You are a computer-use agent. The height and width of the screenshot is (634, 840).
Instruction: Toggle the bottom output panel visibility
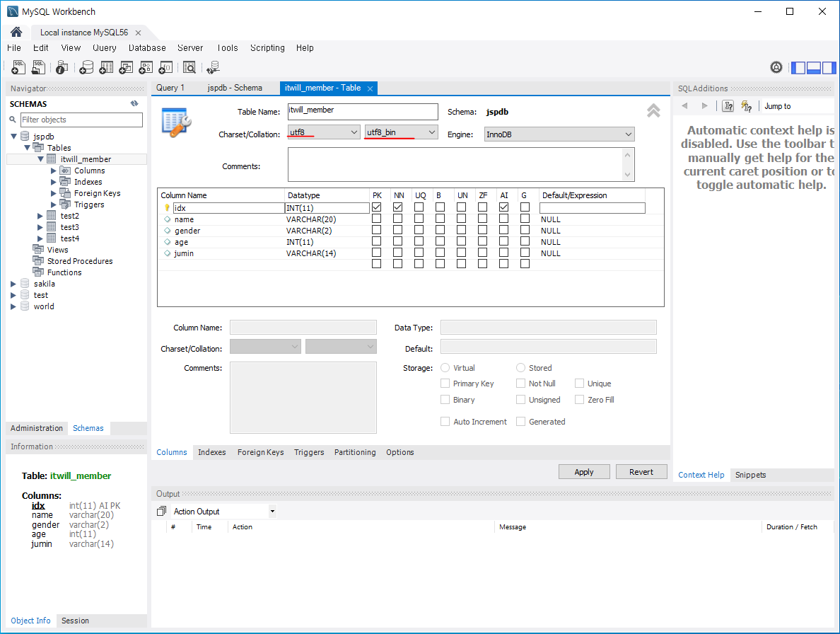(814, 67)
